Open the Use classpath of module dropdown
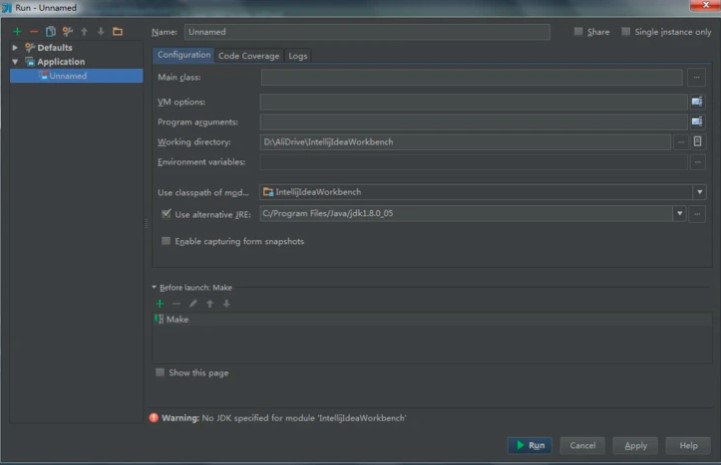Viewport: 721px width, 465px height. (x=699, y=192)
